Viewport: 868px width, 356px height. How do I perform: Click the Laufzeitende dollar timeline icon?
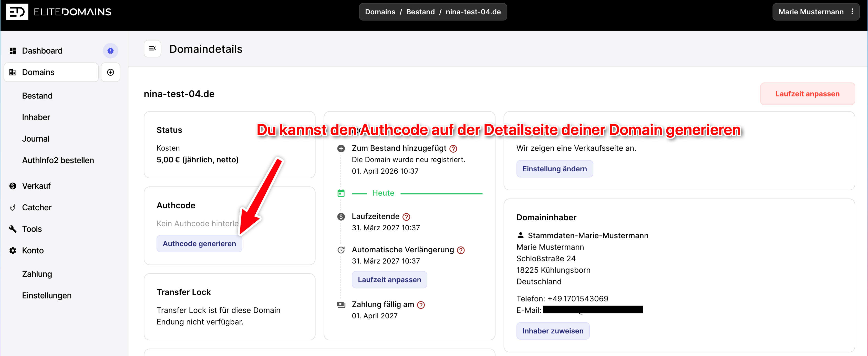pyautogui.click(x=341, y=217)
